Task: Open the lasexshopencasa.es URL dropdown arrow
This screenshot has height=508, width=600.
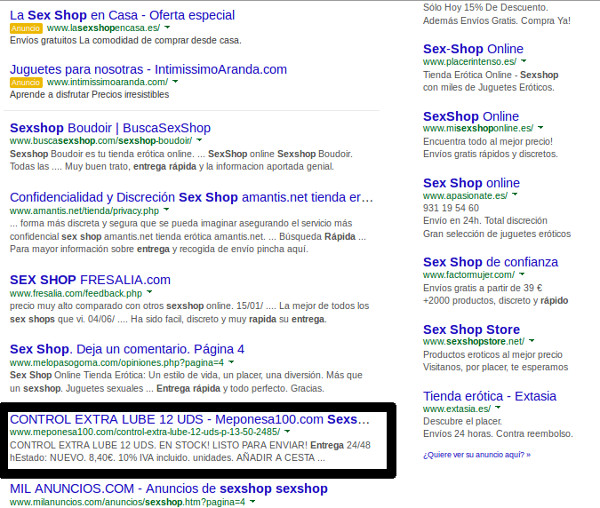Action: pyautogui.click(x=166, y=29)
